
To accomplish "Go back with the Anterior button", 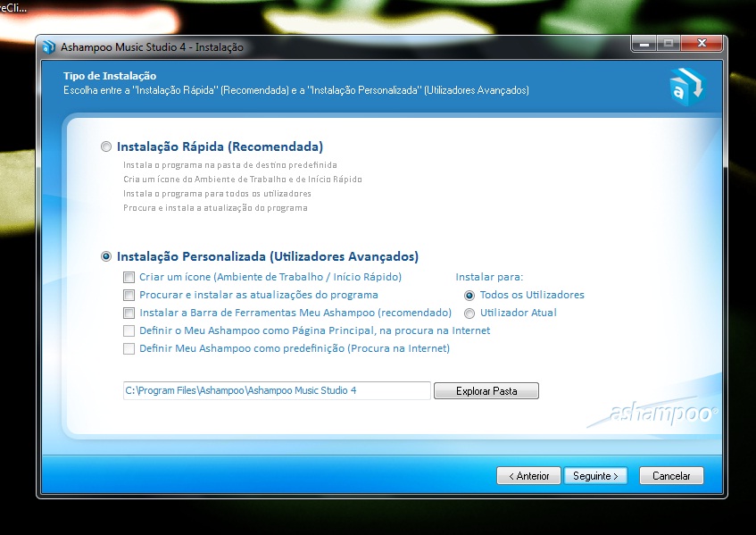I will (529, 476).
